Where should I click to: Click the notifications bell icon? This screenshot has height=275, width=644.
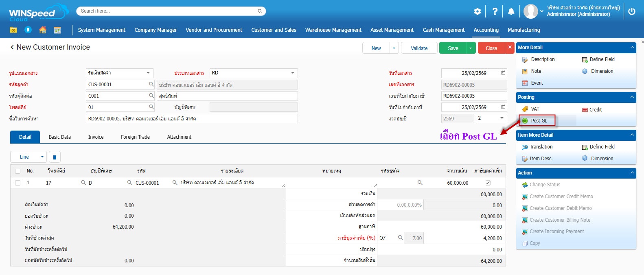point(511,11)
